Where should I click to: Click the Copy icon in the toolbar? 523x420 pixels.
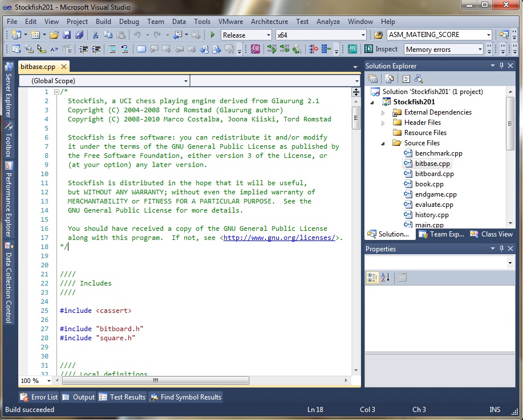click(x=108, y=35)
